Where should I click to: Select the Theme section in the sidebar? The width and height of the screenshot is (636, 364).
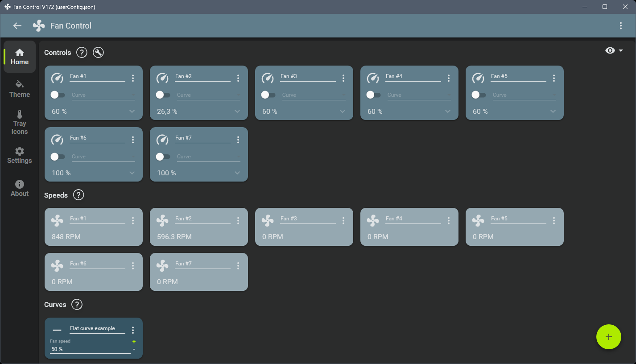pyautogui.click(x=19, y=89)
